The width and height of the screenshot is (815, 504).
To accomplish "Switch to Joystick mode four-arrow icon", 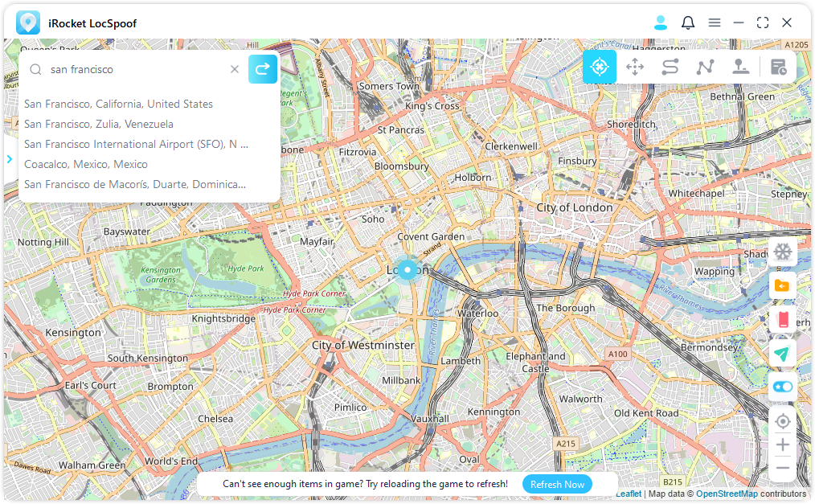I will pos(635,68).
